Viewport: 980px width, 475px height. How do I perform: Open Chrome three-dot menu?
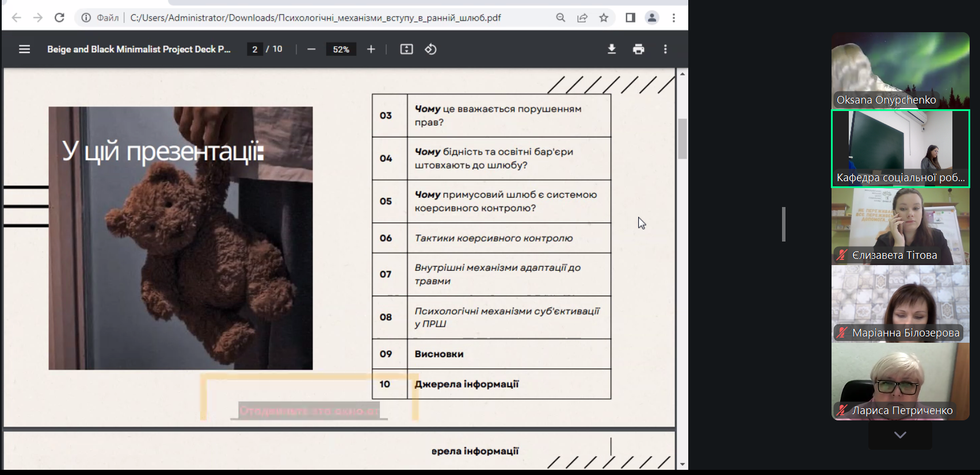pos(673,18)
